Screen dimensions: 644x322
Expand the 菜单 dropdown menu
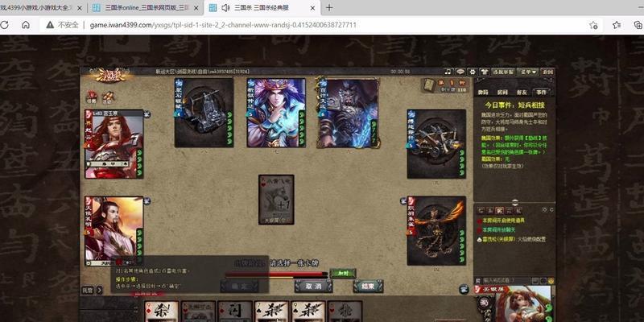coord(528,72)
